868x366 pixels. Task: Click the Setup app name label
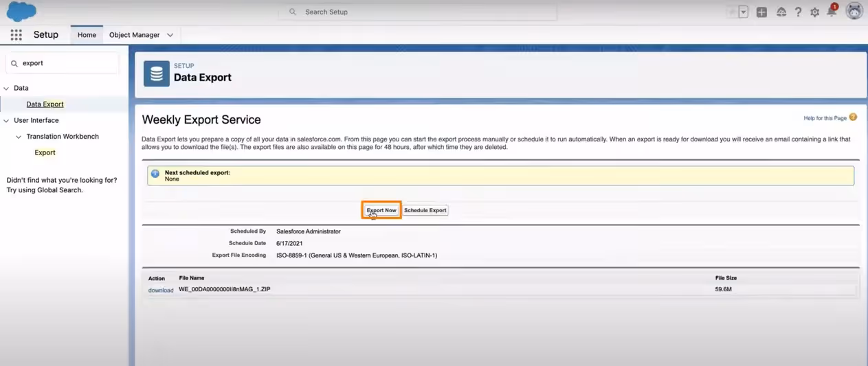click(46, 35)
